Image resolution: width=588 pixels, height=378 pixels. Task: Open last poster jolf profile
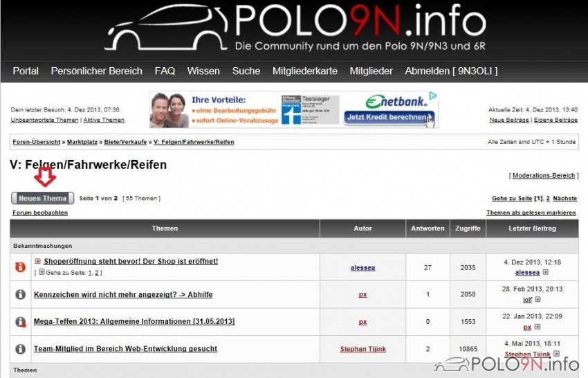click(x=527, y=300)
